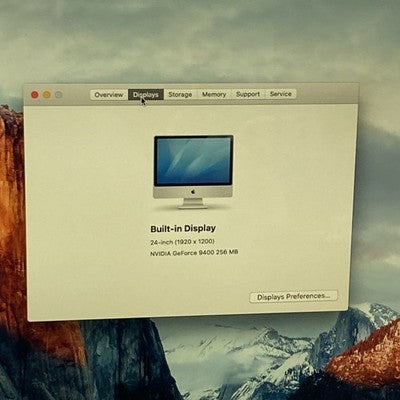Go to the Memory tab
The width and height of the screenshot is (400, 400).
click(214, 94)
